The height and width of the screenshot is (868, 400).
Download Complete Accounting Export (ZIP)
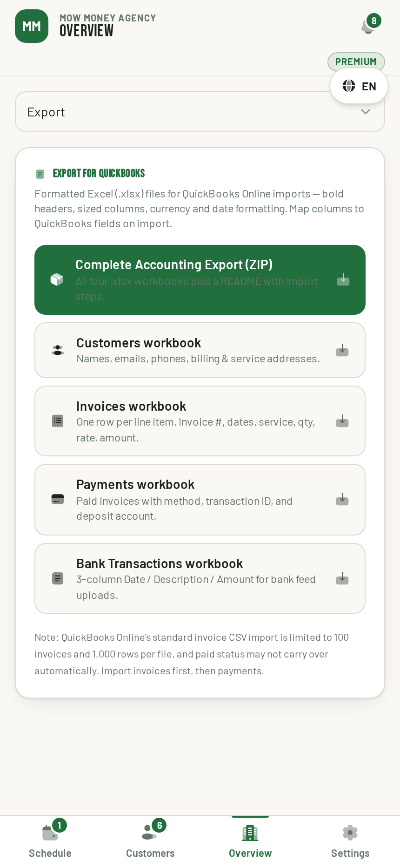[200, 280]
